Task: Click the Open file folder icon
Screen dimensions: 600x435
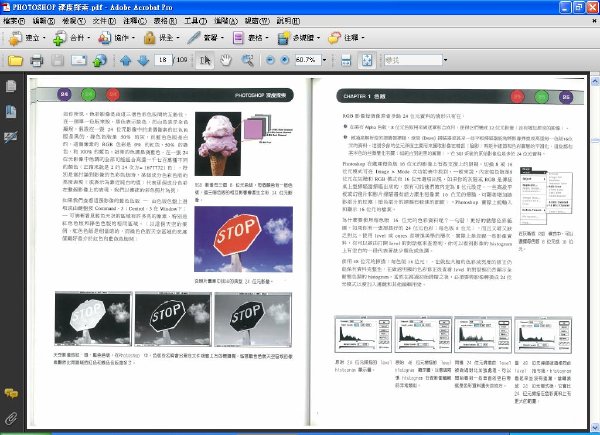Action: pyautogui.click(x=15, y=60)
